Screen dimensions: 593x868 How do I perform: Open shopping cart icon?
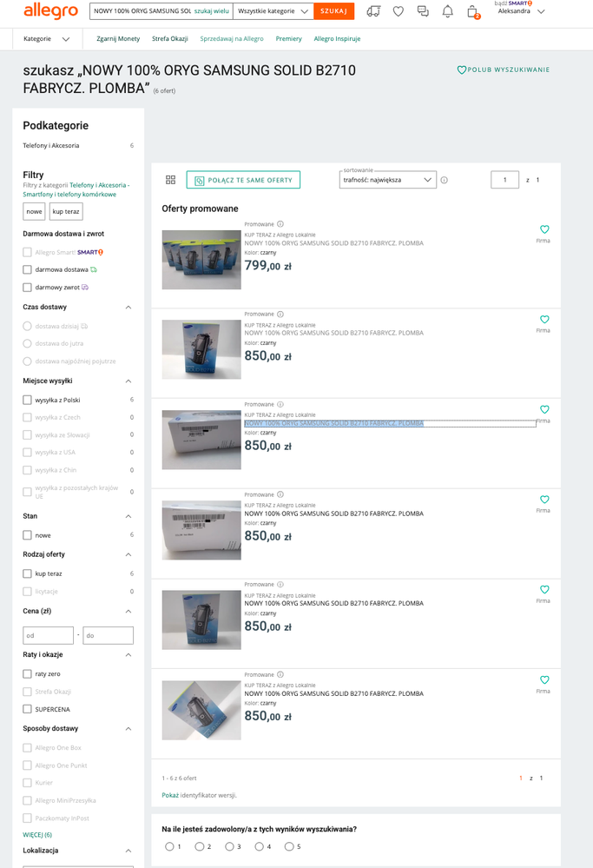[472, 11]
